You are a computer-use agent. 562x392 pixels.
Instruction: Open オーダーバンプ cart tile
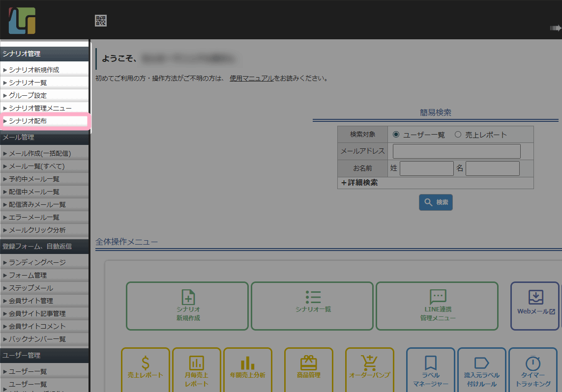coord(369,369)
